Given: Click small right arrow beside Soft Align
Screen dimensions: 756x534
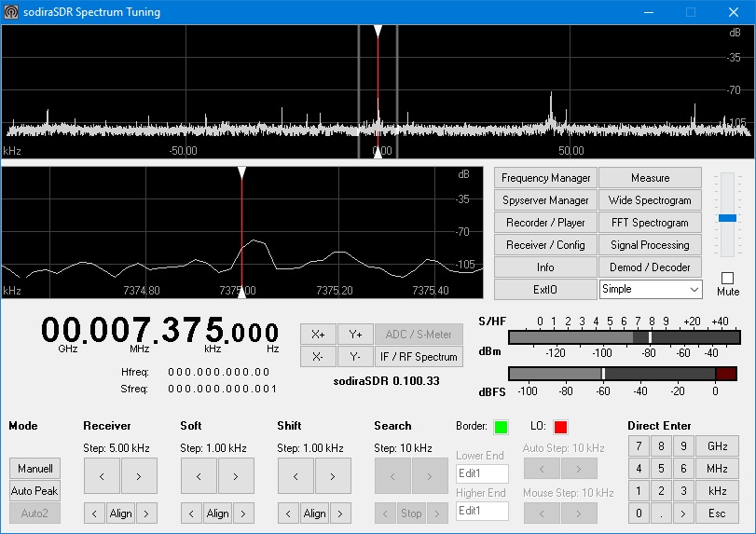Looking at the screenshot, I should [x=243, y=513].
